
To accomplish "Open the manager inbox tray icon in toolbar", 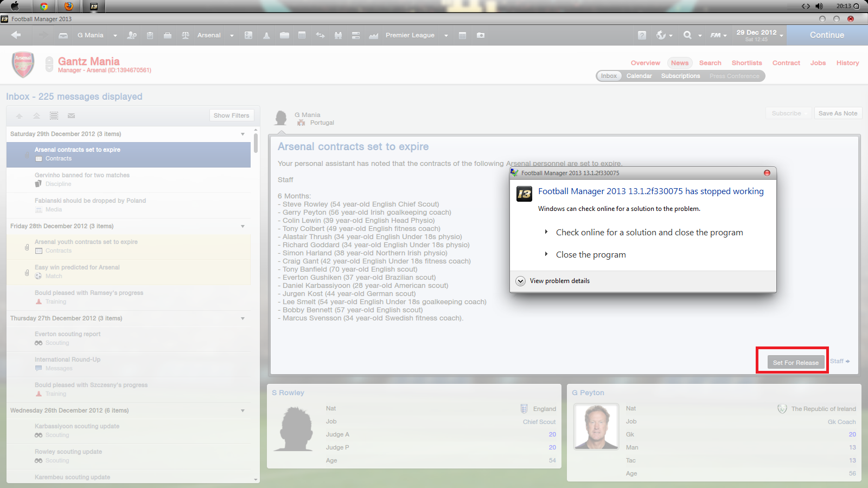I will 63,35.
